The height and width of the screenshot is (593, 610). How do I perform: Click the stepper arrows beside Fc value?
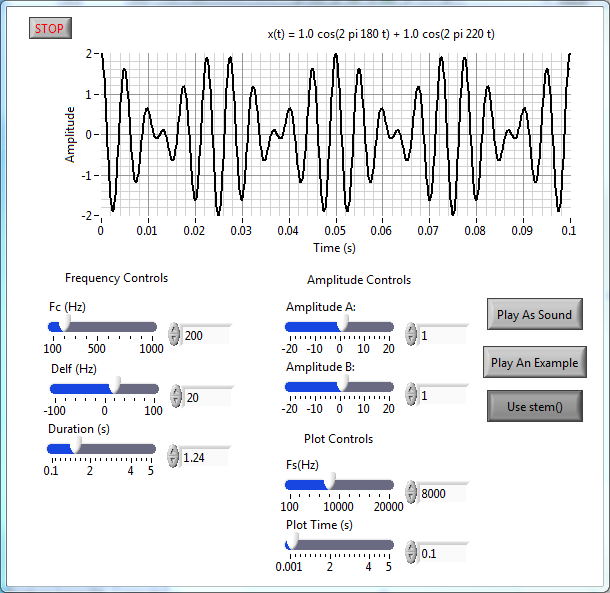[174, 336]
